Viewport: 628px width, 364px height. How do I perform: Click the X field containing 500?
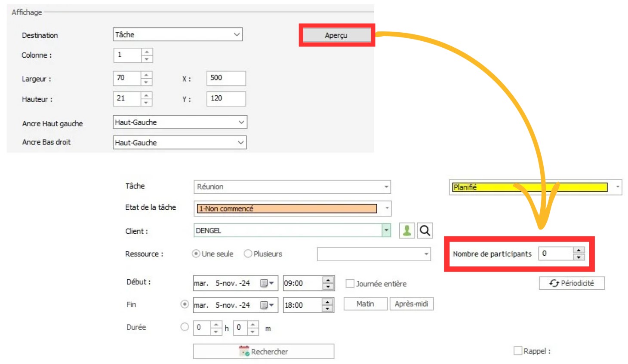click(x=226, y=78)
